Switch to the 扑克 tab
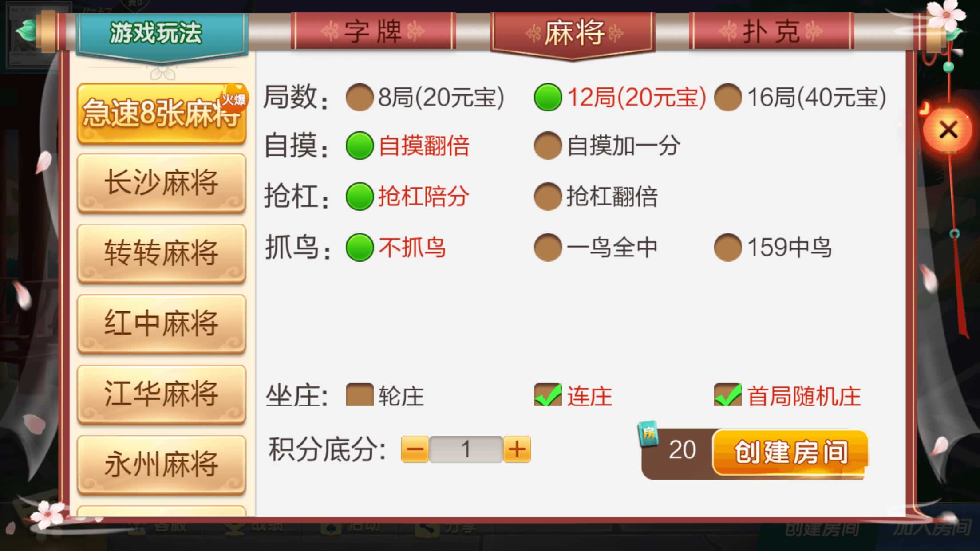Image resolution: width=980 pixels, height=551 pixels. [x=771, y=31]
